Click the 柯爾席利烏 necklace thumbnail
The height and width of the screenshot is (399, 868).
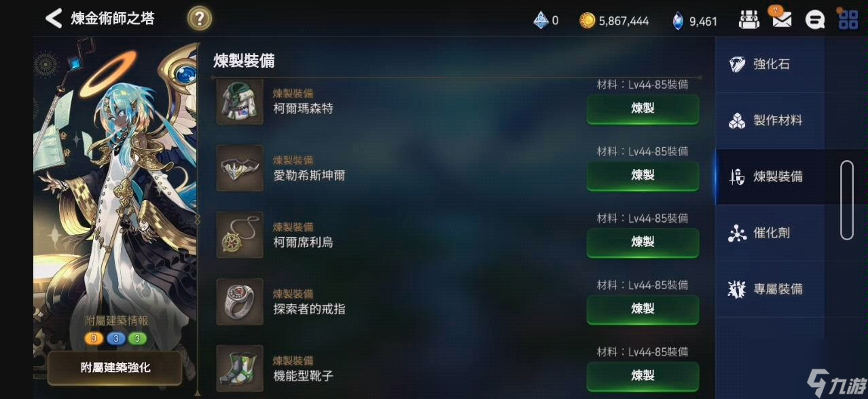(x=240, y=235)
